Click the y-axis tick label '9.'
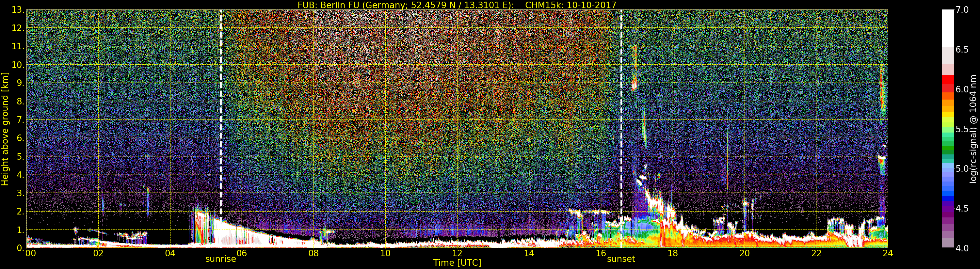Screen dimensions: 980x269 [21, 83]
